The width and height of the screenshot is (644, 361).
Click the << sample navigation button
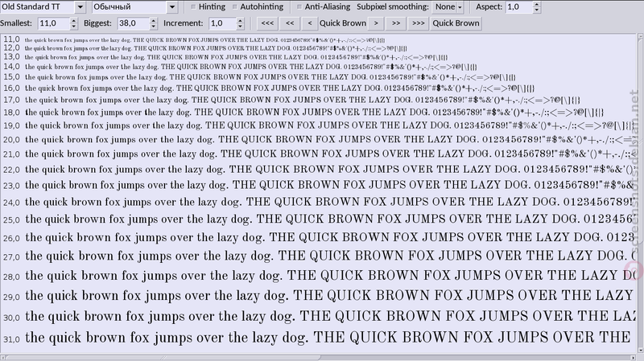[290, 23]
